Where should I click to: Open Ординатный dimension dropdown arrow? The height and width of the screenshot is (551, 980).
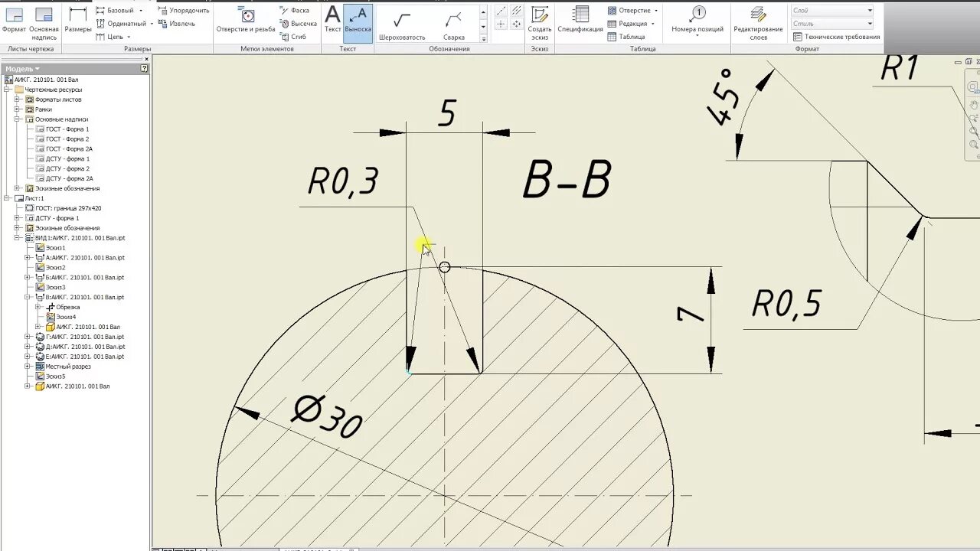(152, 24)
